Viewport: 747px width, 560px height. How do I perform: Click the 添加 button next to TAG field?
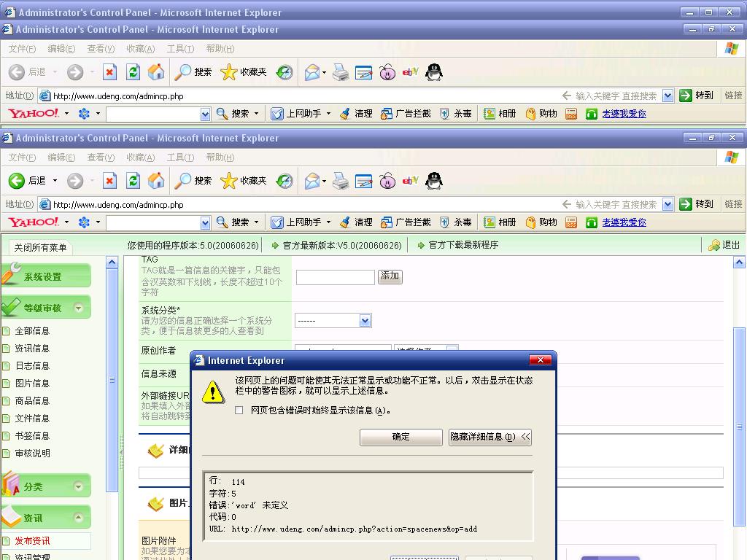[x=390, y=276]
